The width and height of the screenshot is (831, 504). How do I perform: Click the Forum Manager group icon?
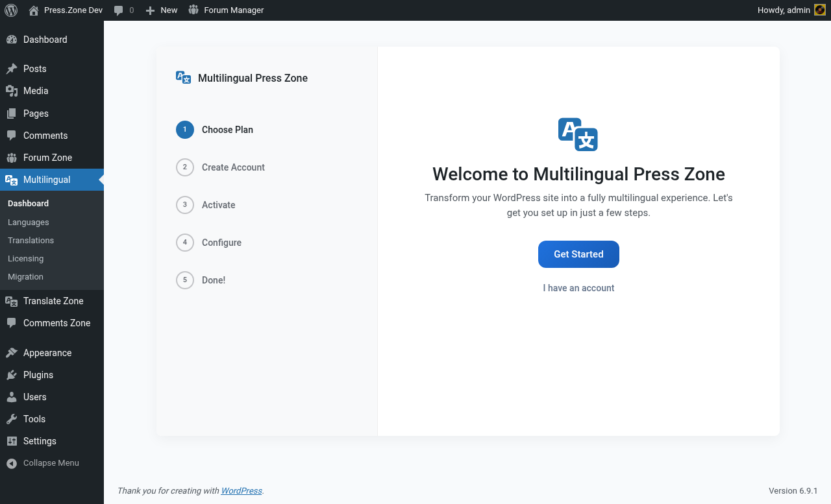click(193, 10)
